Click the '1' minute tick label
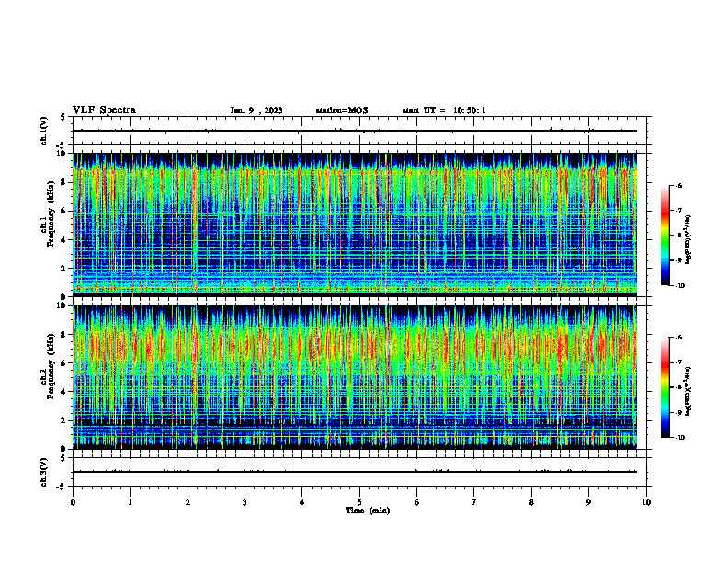The height and width of the screenshot is (563, 728). [x=130, y=502]
